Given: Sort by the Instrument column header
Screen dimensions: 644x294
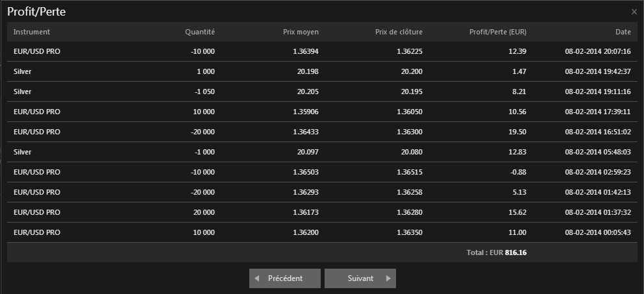Looking at the screenshot, I should tap(32, 32).
